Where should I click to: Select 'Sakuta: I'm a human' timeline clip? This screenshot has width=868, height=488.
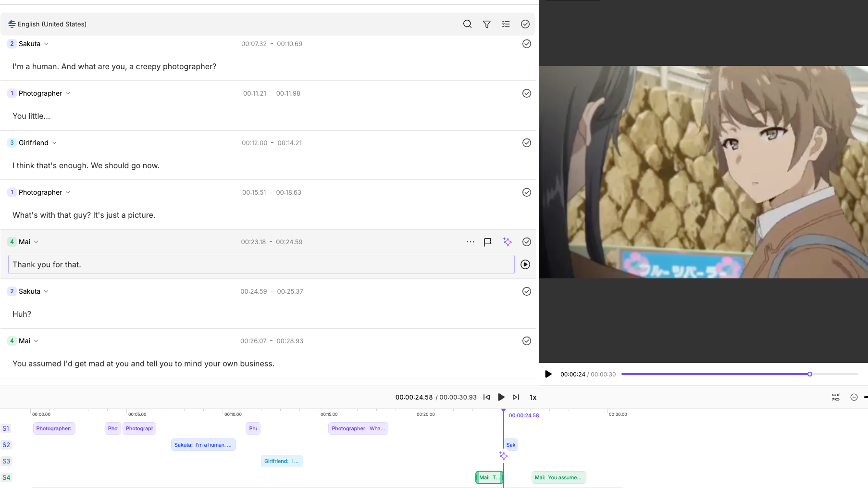click(203, 445)
